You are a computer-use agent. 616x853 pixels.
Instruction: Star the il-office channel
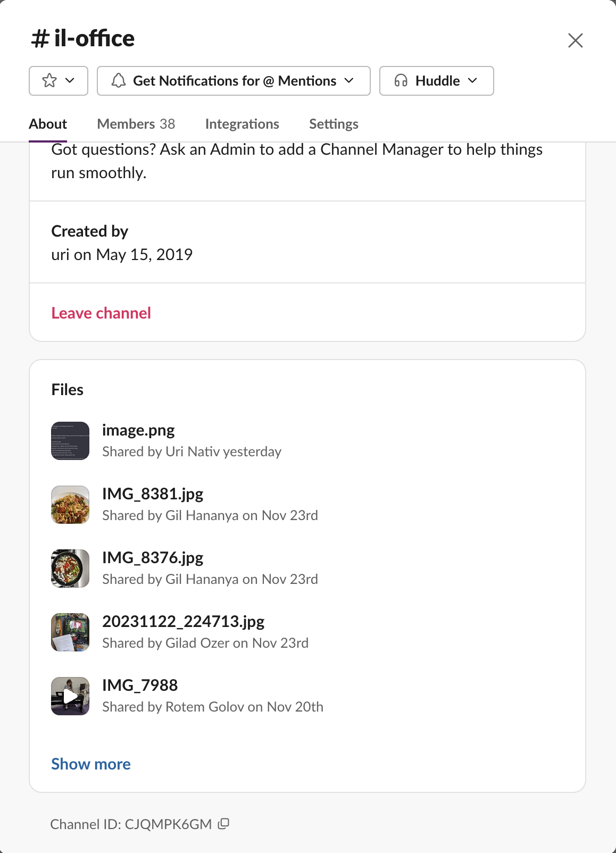click(x=49, y=81)
